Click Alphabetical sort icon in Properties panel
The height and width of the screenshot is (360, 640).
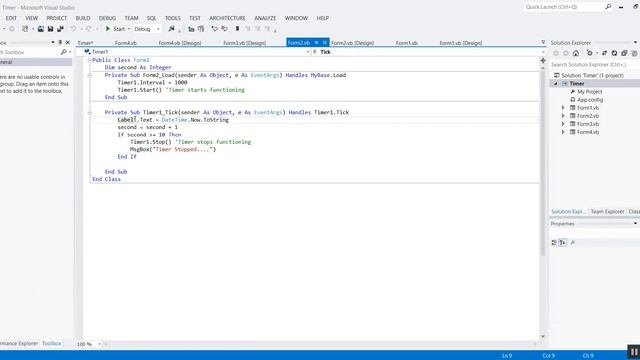[563, 243]
